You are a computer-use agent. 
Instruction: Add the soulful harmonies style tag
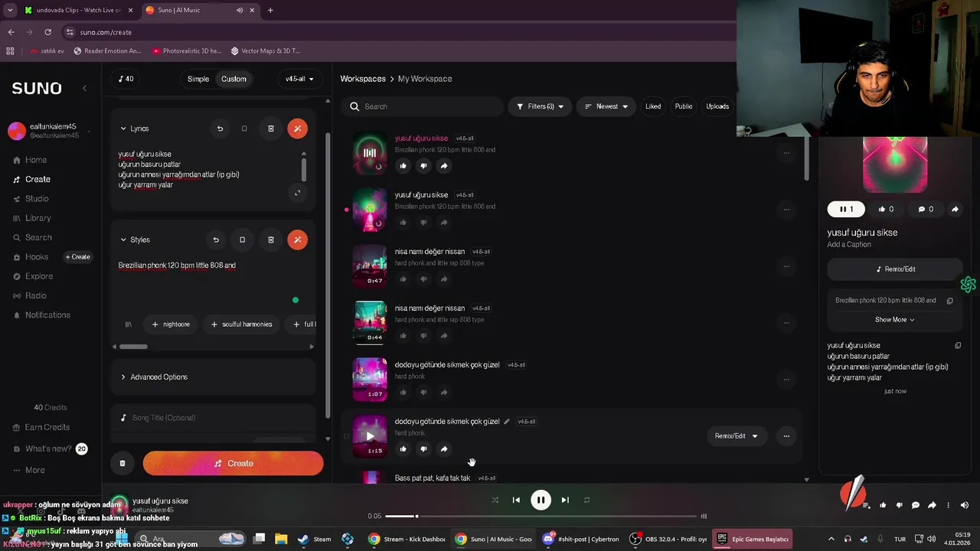(241, 324)
